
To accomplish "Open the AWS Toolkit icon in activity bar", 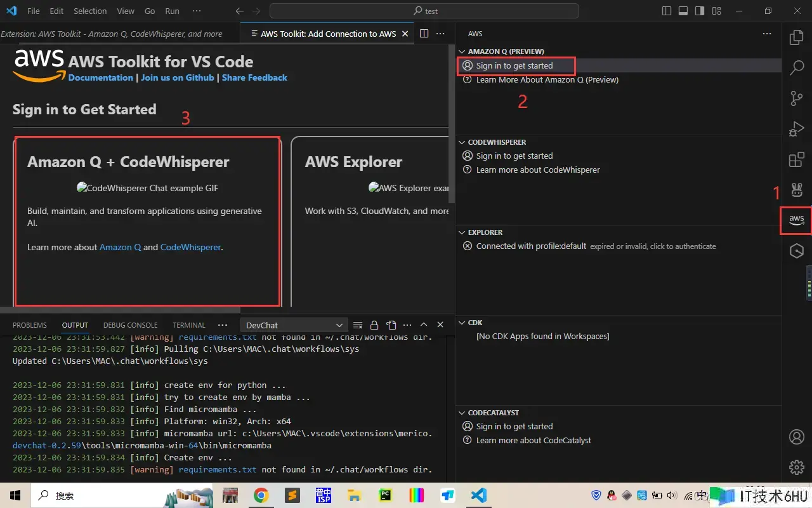I will 797,219.
